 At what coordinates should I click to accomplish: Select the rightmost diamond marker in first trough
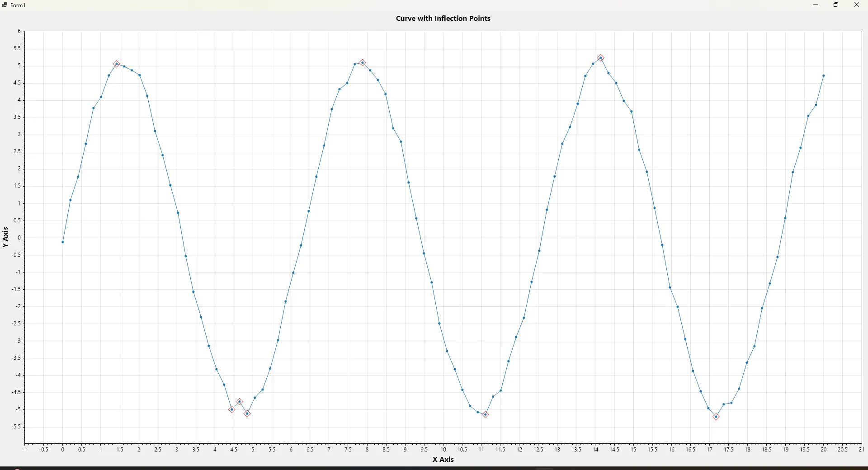pyautogui.click(x=247, y=414)
